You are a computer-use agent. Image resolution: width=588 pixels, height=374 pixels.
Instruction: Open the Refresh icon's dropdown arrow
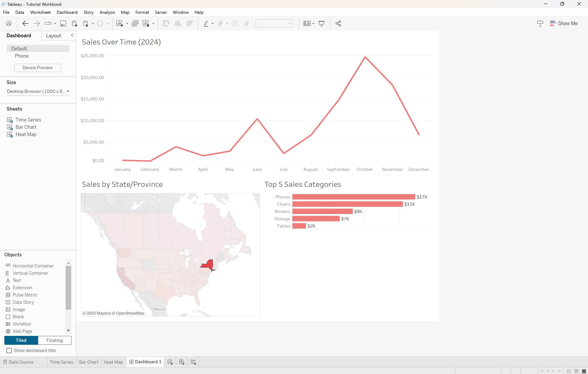[x=108, y=24]
